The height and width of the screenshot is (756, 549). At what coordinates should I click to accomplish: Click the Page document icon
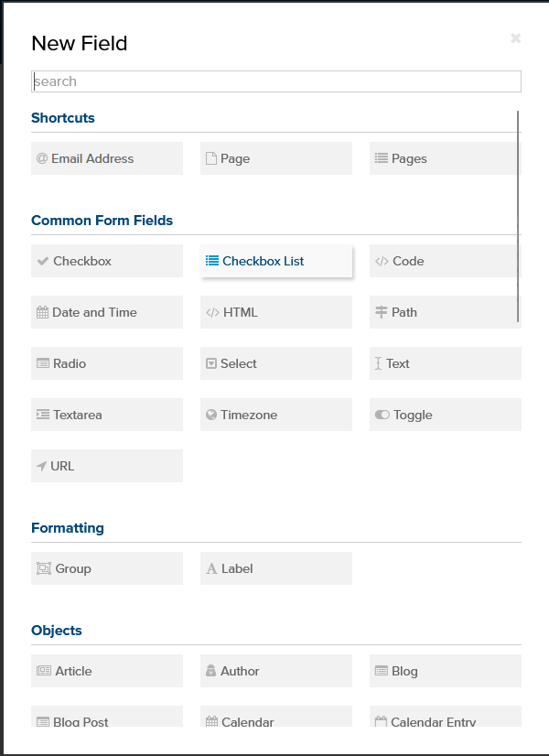pyautogui.click(x=211, y=158)
